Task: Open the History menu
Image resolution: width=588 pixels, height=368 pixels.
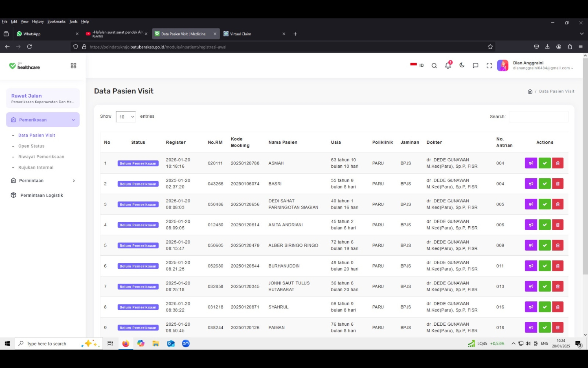Action: [38, 21]
